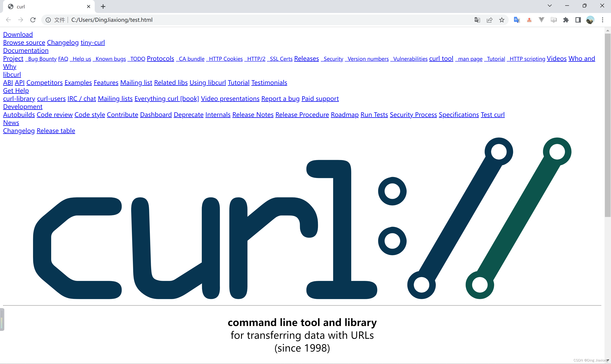Close the curl tab

coord(89,7)
